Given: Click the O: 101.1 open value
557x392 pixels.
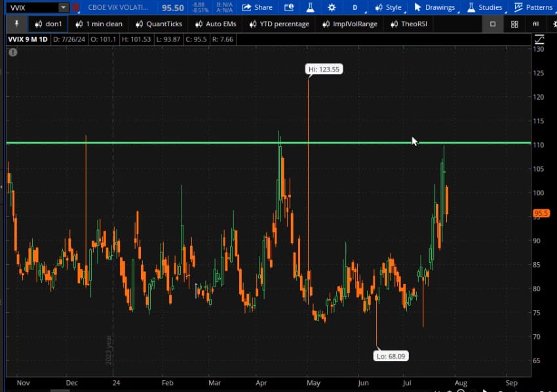Looking at the screenshot, I should [103, 39].
